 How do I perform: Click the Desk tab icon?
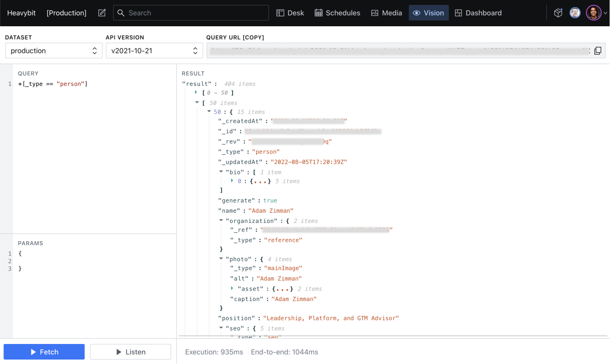pos(280,13)
